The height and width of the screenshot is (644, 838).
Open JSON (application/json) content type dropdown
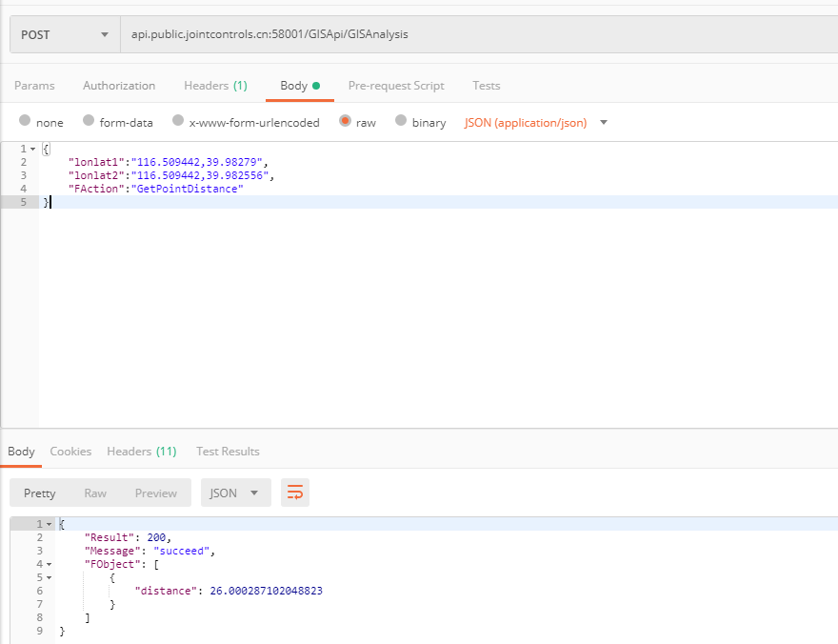(535, 122)
